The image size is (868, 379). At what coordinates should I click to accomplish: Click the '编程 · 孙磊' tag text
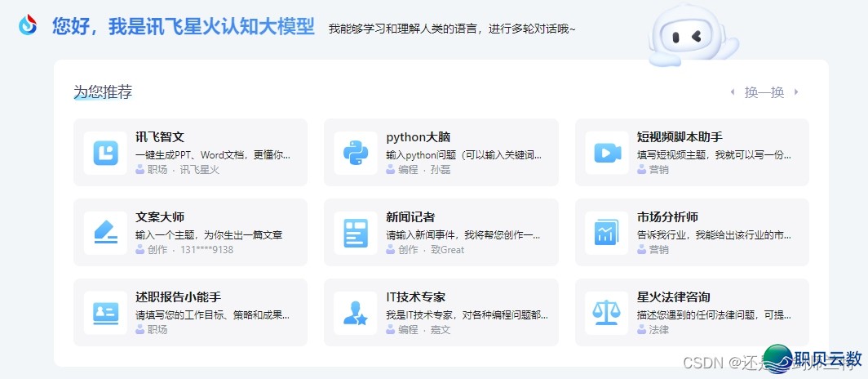424,170
